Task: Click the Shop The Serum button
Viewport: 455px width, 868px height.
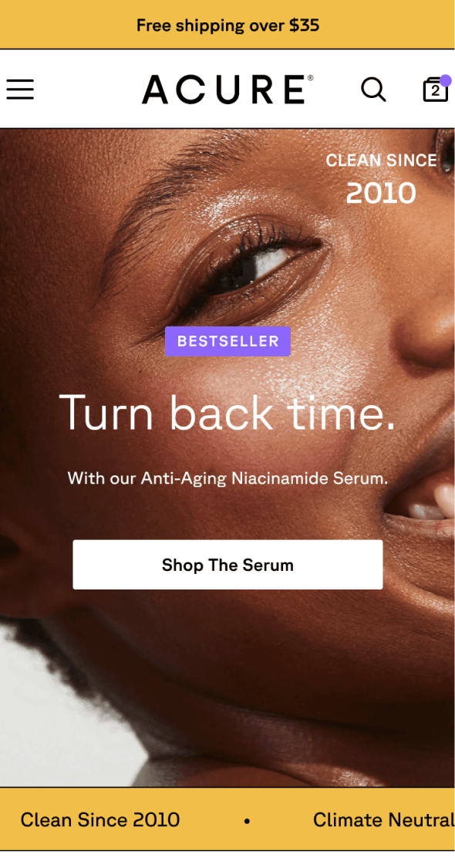Action: pos(228,565)
